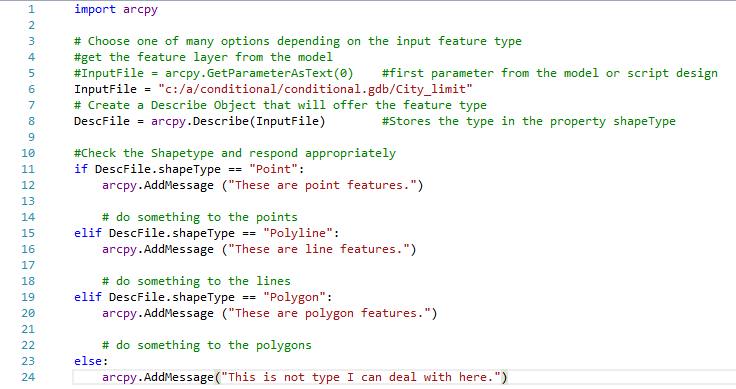The width and height of the screenshot is (736, 389).
Task: Click comment '# Create a Describe Object' line
Action: pyautogui.click(x=280, y=105)
